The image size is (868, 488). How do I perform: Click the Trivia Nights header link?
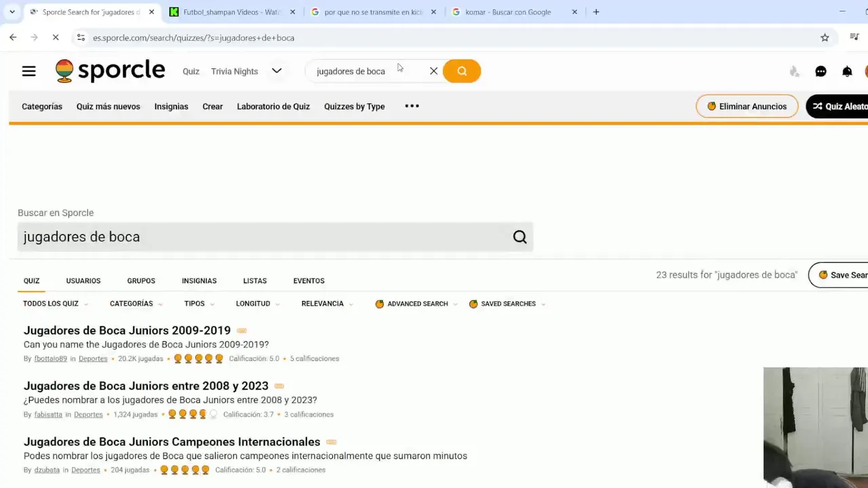click(x=235, y=71)
